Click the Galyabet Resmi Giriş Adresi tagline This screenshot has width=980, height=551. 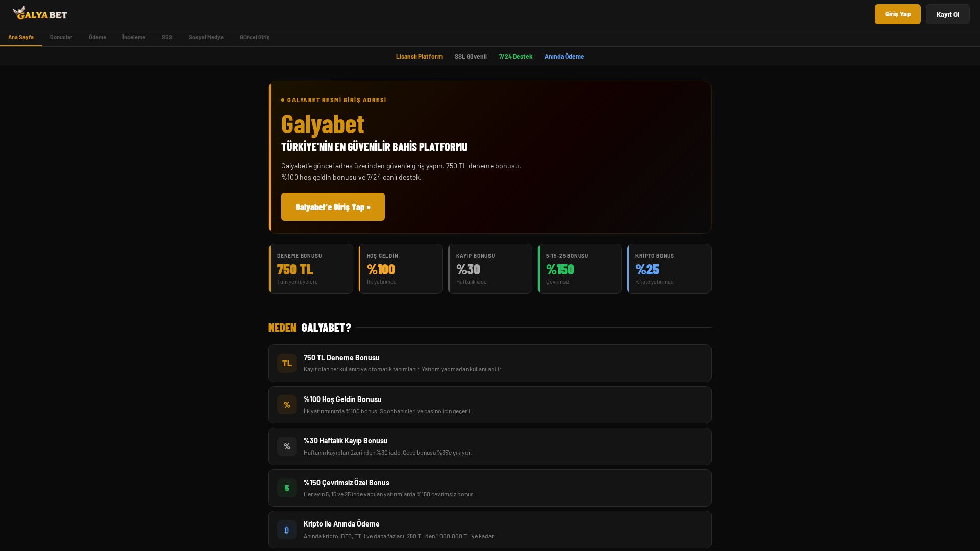(x=334, y=100)
